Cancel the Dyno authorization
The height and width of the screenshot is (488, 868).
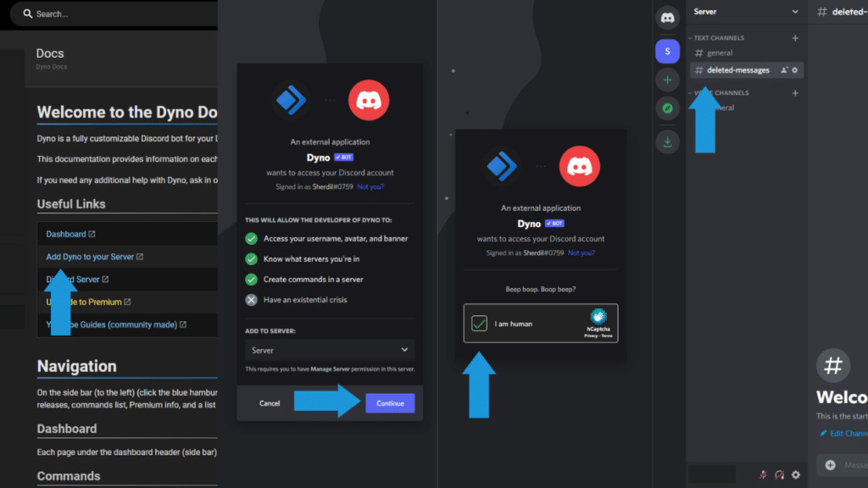pos(270,403)
